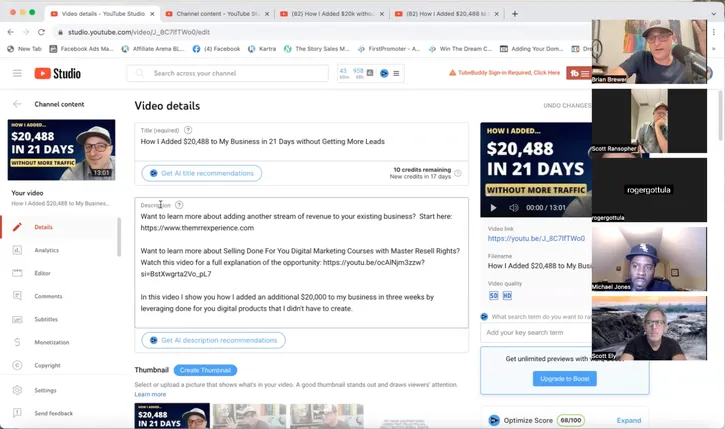Click the page vertical scrollbar

[720, 116]
